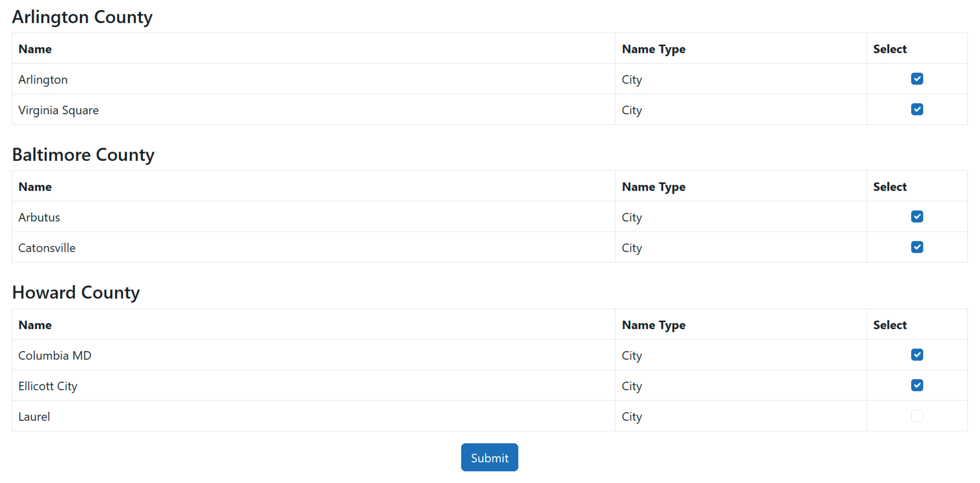
Task: Submit the selected cities form
Action: 489,457
